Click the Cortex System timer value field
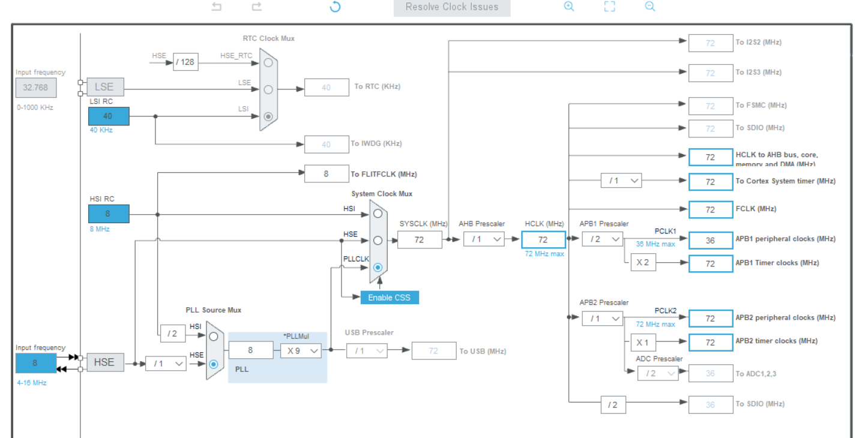Viewport: 868px width, 438px height. tap(710, 181)
